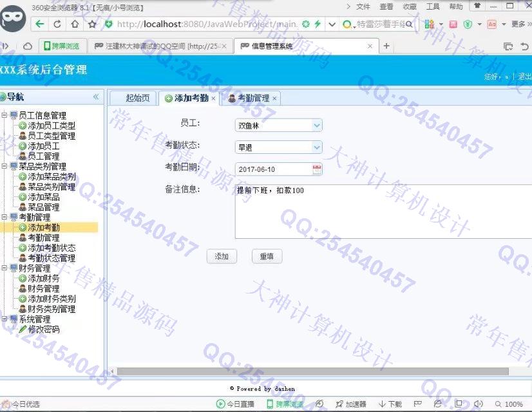Click the 退出 logout link
The height and width of the screenshot is (412, 532).
(x=524, y=77)
